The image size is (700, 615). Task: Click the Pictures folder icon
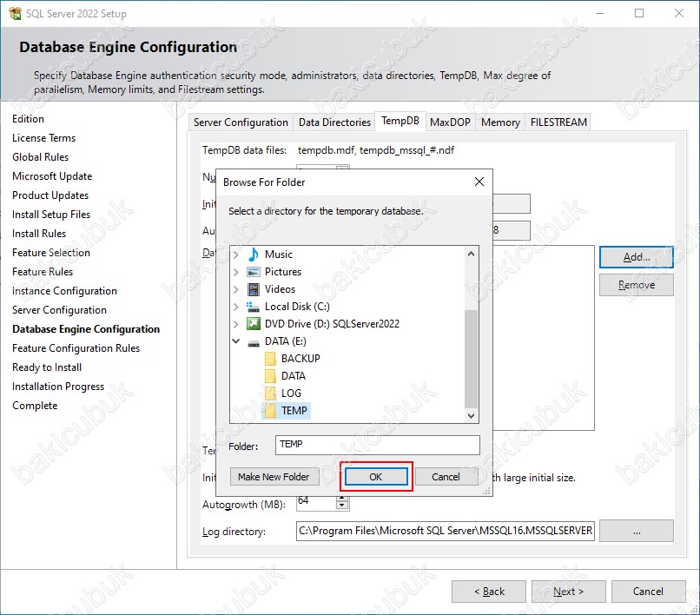tap(253, 272)
